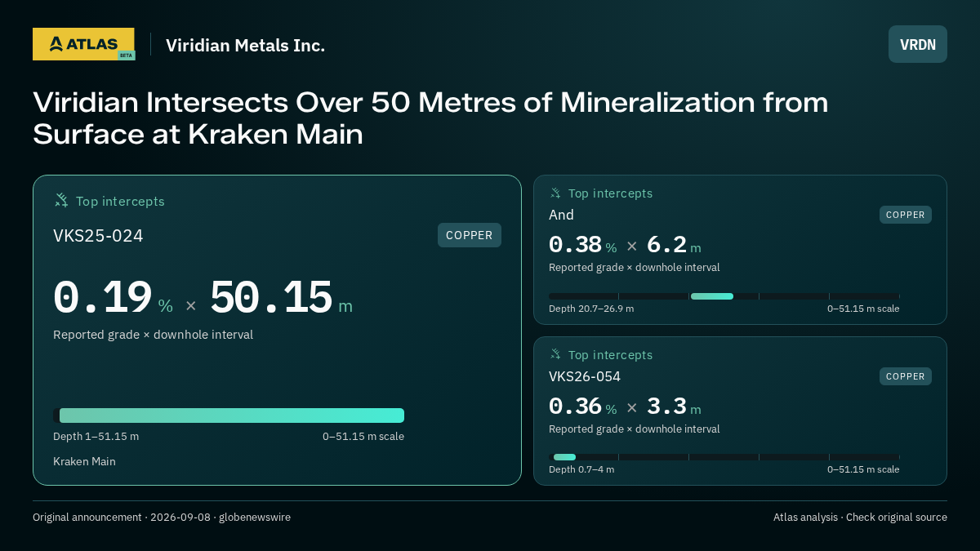Click the 3.3 m interval value
980x551 pixels.
[x=674, y=407]
